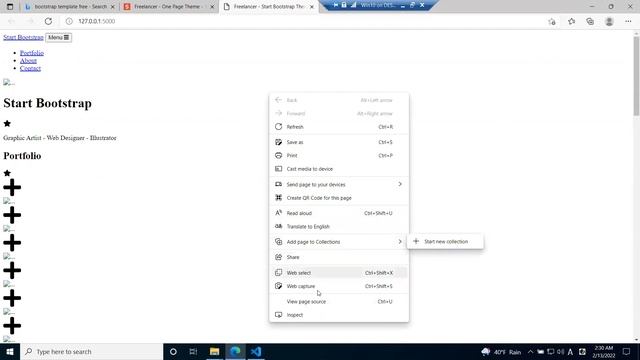Click the page vertical scrollbar thumb

click(636, 76)
